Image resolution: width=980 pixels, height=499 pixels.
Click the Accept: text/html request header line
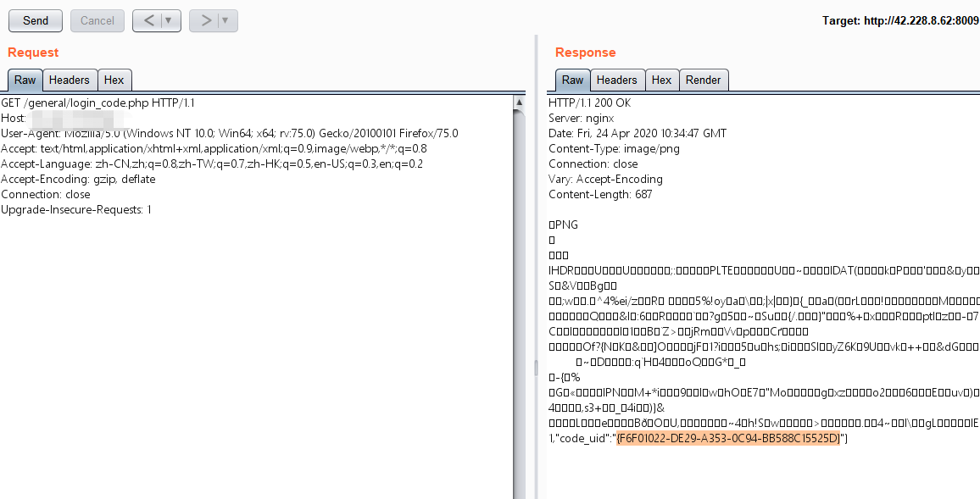[214, 148]
